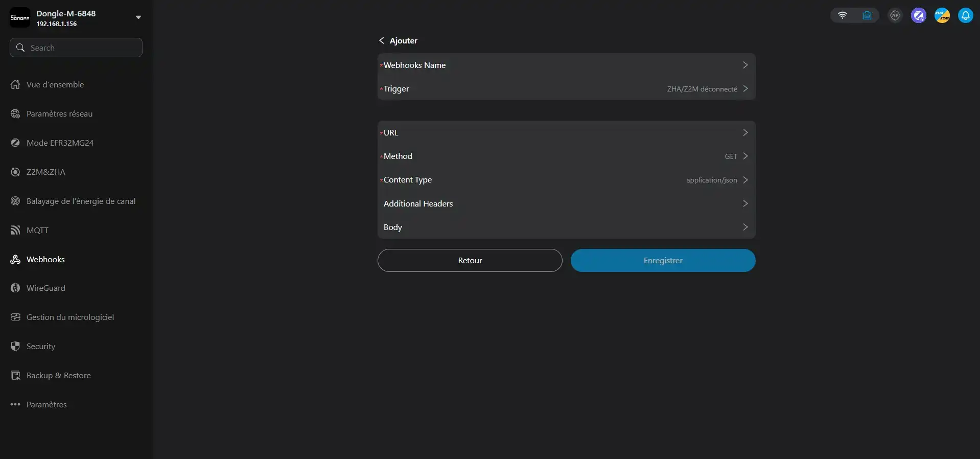Click the AP mode icon

coord(895,15)
